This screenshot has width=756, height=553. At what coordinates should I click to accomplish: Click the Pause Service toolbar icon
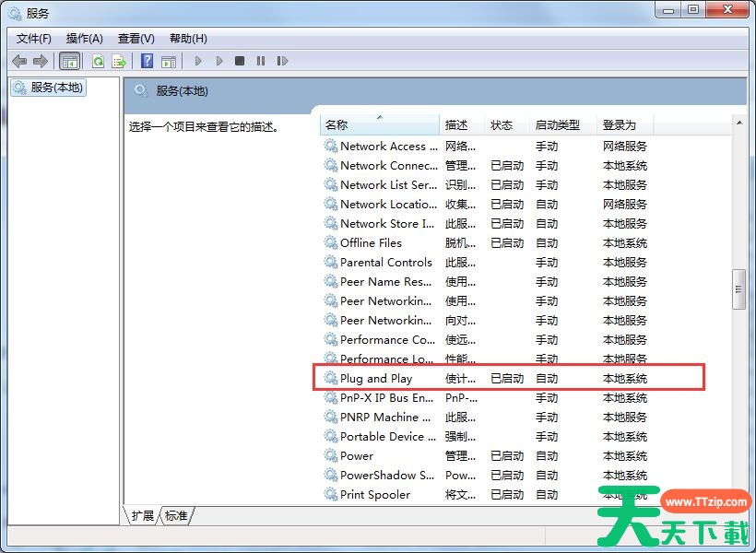pyautogui.click(x=261, y=61)
